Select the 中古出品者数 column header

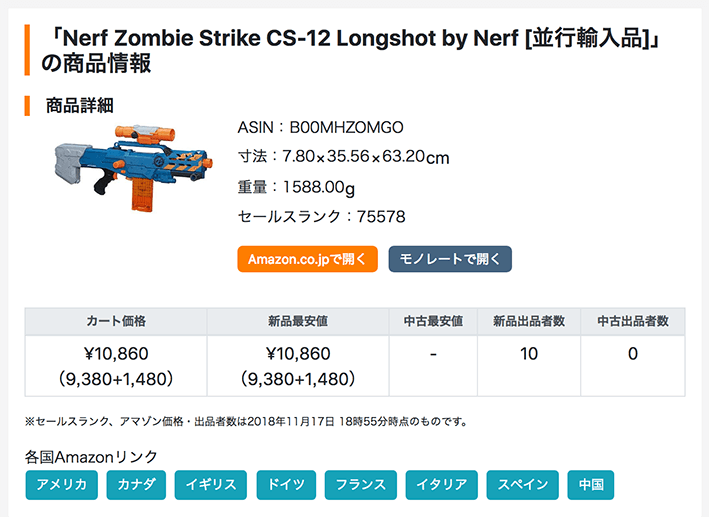pyautogui.click(x=633, y=321)
